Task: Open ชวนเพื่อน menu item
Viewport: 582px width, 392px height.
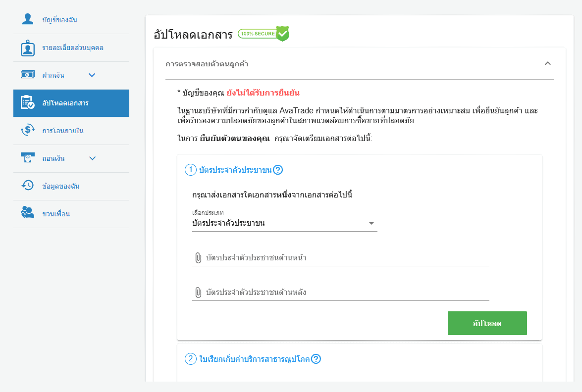Action: [71, 214]
